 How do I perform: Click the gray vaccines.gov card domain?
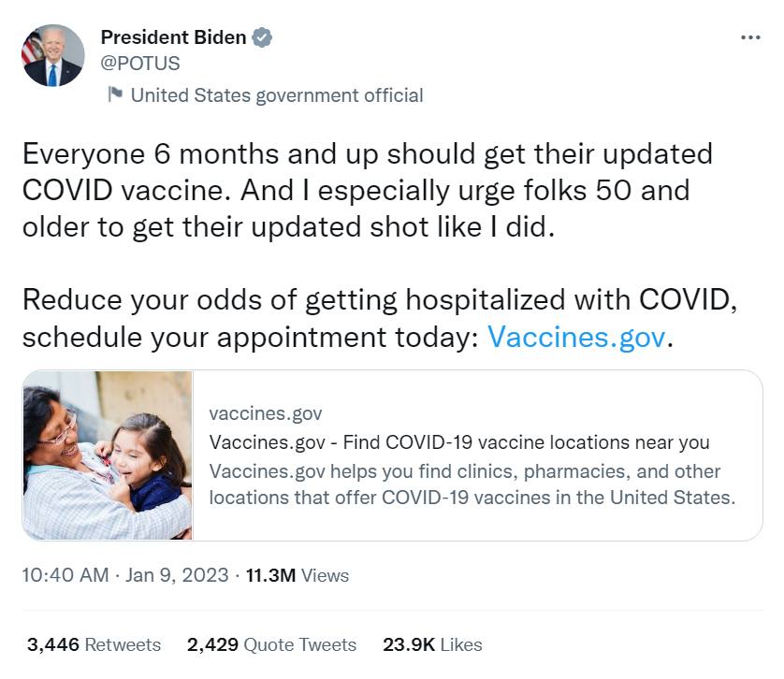266,413
